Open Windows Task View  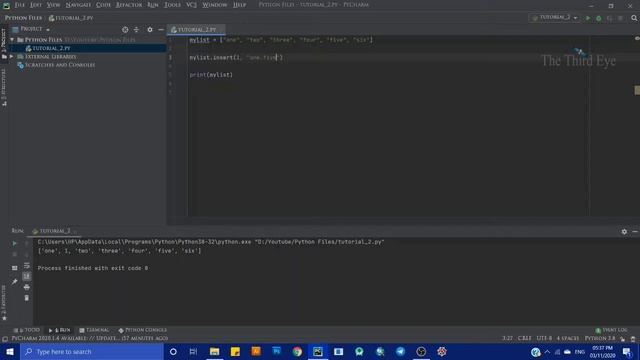point(193,351)
